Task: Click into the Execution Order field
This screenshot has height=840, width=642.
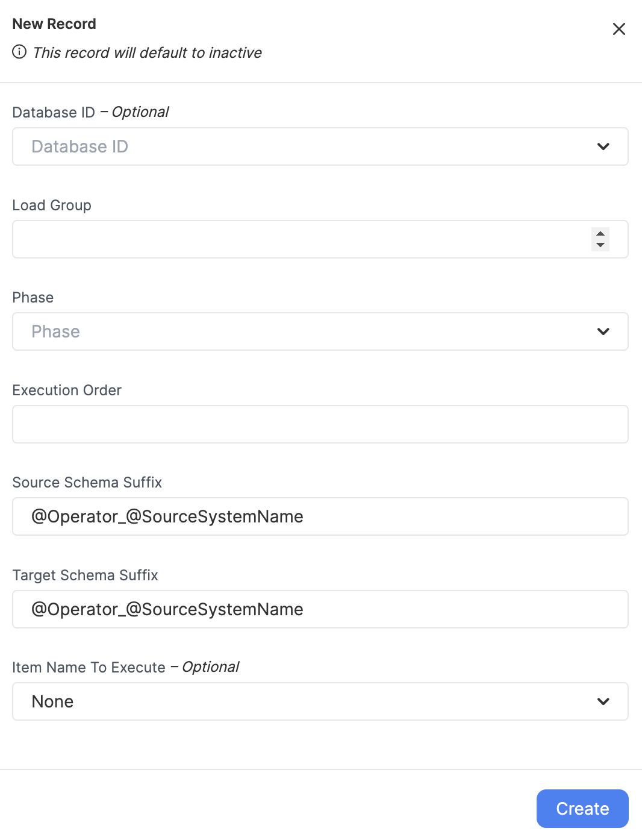Action: (320, 424)
